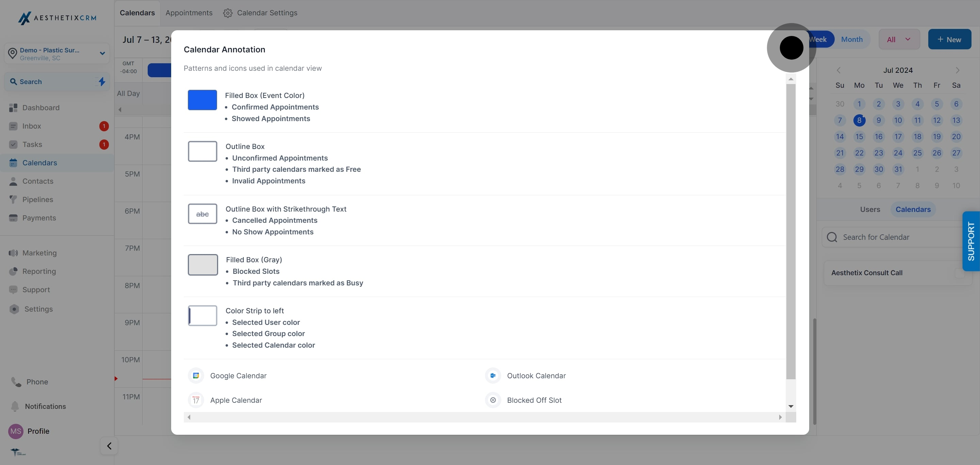Collapse the sidebar with the arrow button

point(109,446)
